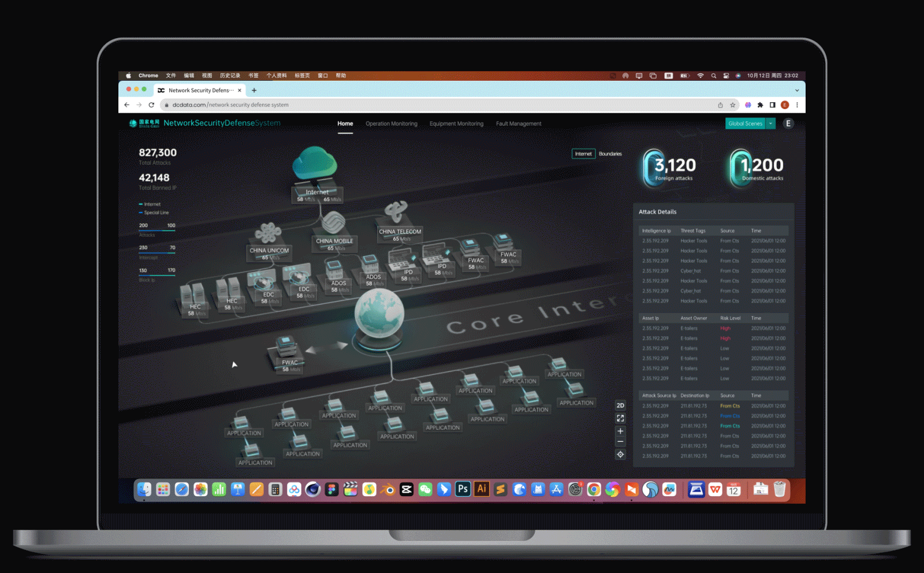Click the Attack Details panel heading
Viewport: 924px width, 573px height.
click(x=657, y=212)
